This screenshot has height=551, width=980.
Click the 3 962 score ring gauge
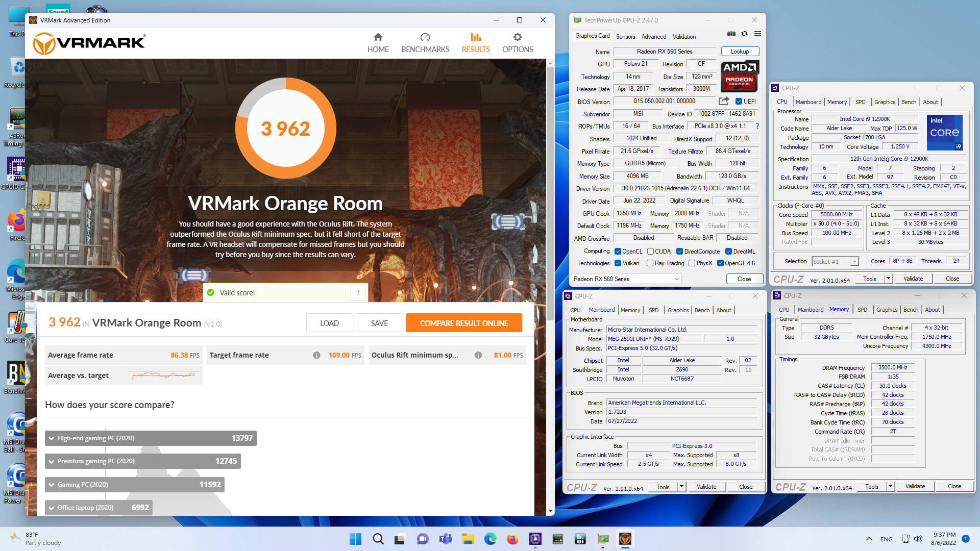tap(286, 128)
